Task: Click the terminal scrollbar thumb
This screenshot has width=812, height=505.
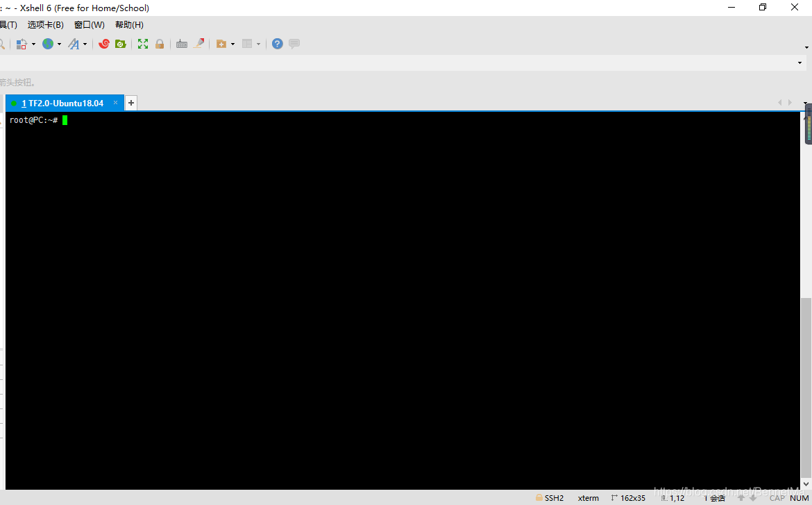Action: [x=806, y=388]
